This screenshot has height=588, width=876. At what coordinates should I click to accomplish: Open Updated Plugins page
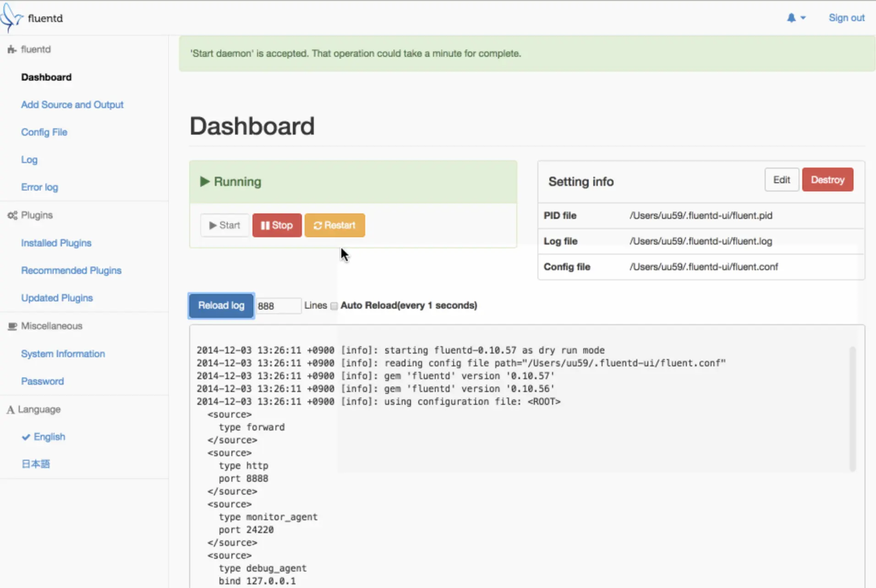57,298
